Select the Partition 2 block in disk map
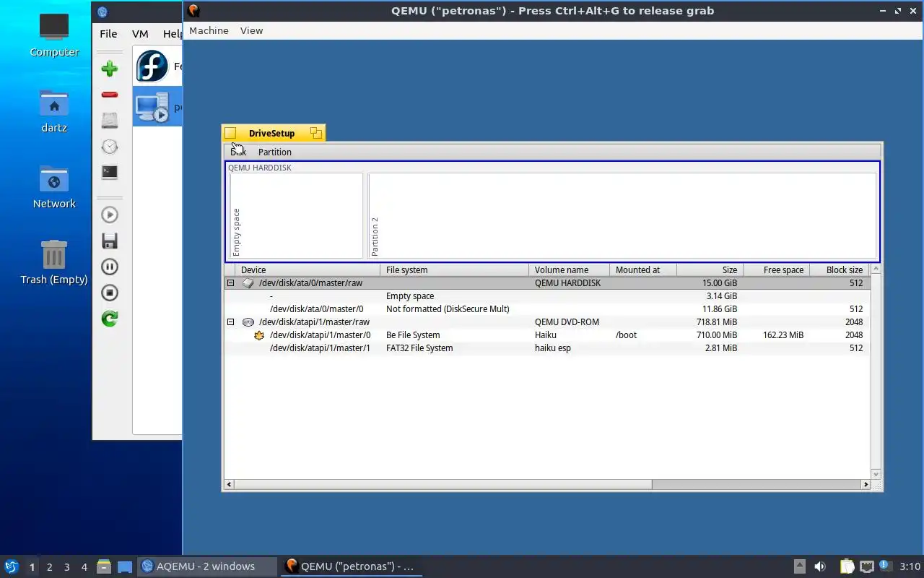The image size is (924, 578). [622, 215]
